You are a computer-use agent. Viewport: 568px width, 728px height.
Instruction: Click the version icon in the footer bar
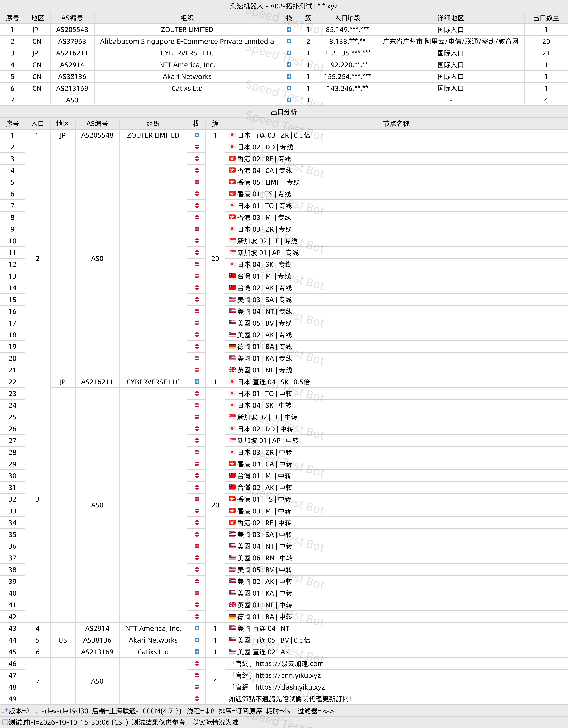(x=5, y=711)
